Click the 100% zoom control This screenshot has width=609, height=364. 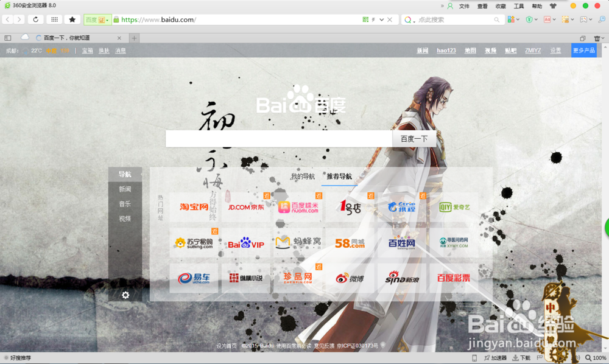pyautogui.click(x=596, y=358)
